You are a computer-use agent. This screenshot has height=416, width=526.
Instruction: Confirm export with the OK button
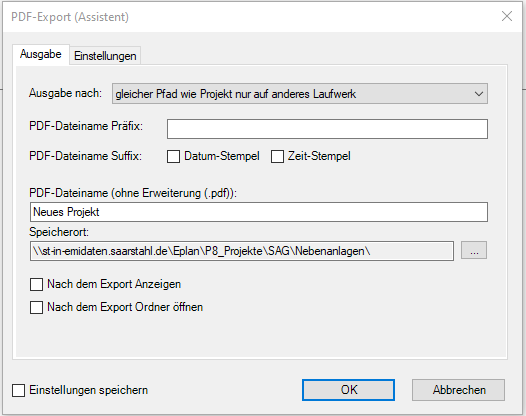point(348,390)
